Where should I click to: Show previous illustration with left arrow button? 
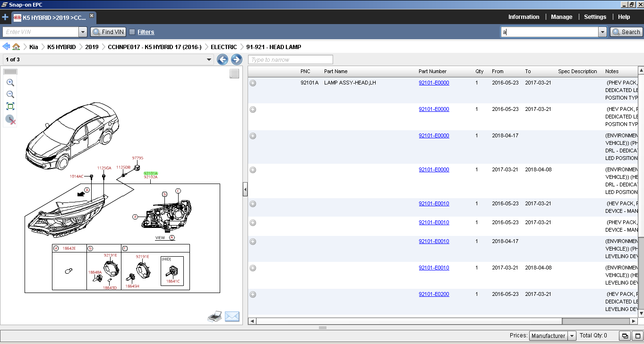pyautogui.click(x=223, y=59)
